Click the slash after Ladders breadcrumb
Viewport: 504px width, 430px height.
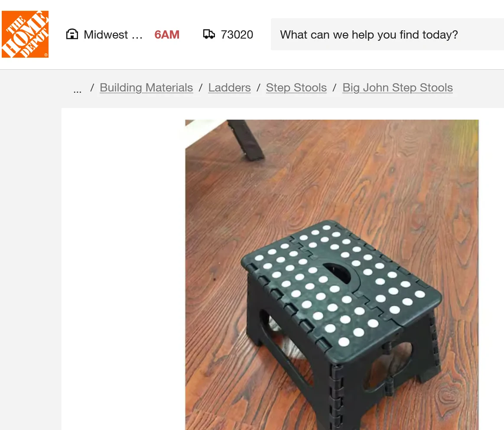click(258, 88)
